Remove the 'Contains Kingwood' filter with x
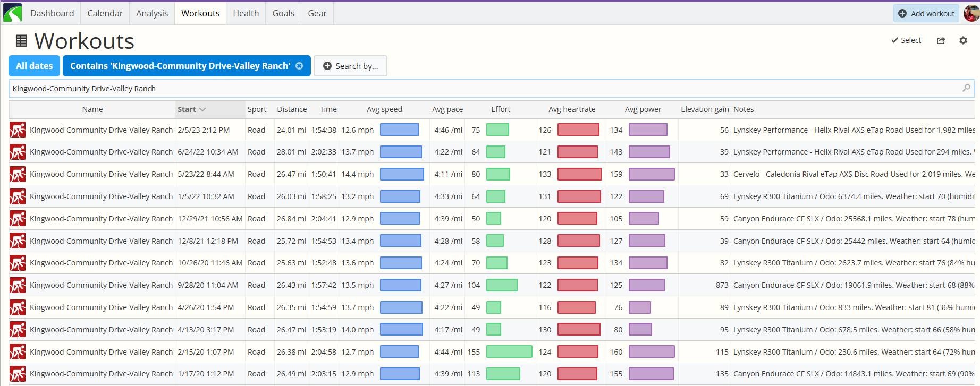 click(300, 66)
